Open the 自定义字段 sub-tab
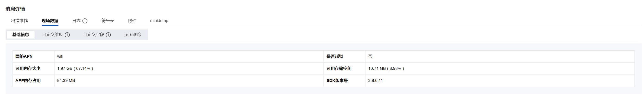Image resolution: width=644 pixels, height=101 pixels. click(x=93, y=35)
